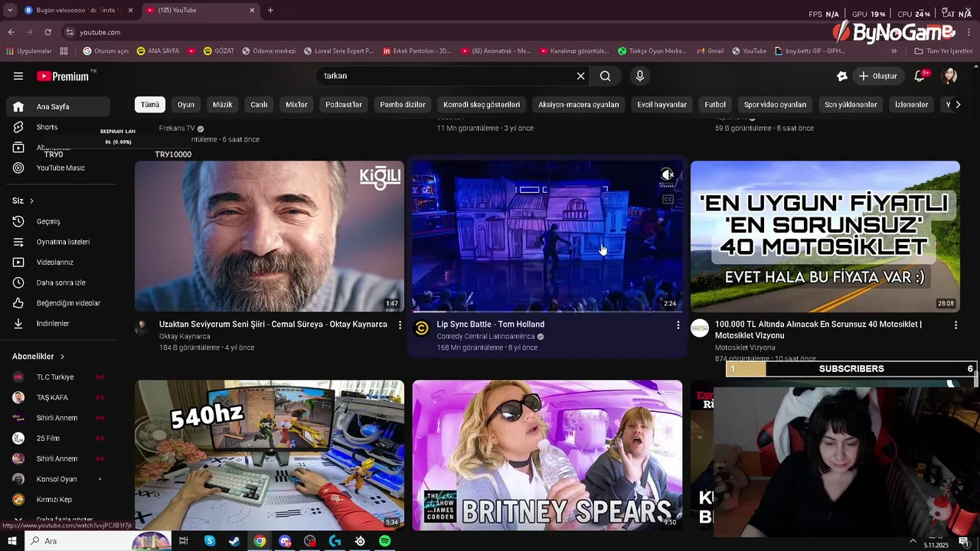Select the Tümü filter chip
The image size is (980, 551).
tap(150, 105)
